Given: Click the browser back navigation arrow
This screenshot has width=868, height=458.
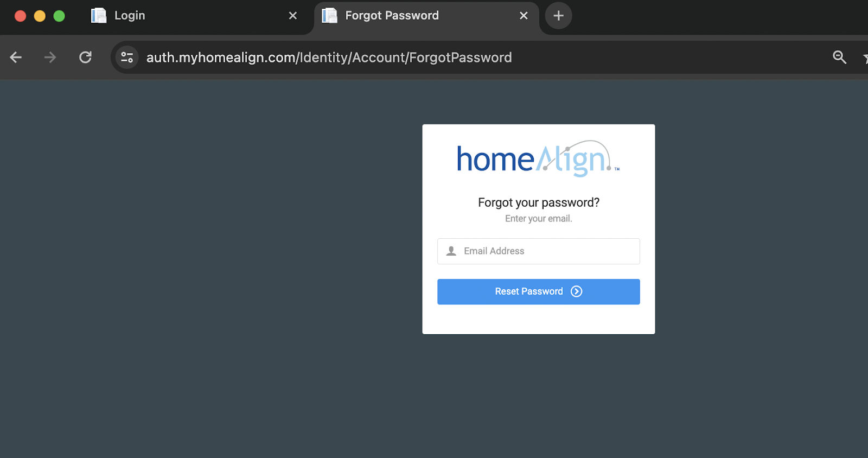Looking at the screenshot, I should pyautogui.click(x=15, y=57).
